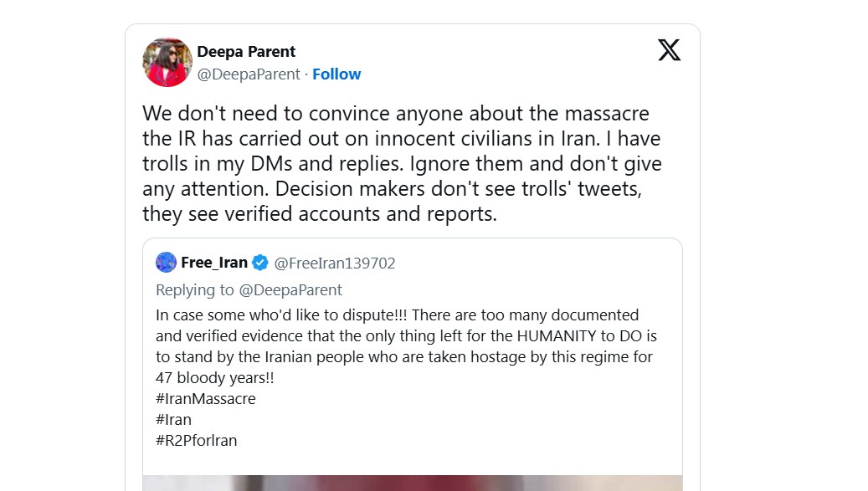Click the main tweet text about trolls
868x491 pixels.
point(402,163)
